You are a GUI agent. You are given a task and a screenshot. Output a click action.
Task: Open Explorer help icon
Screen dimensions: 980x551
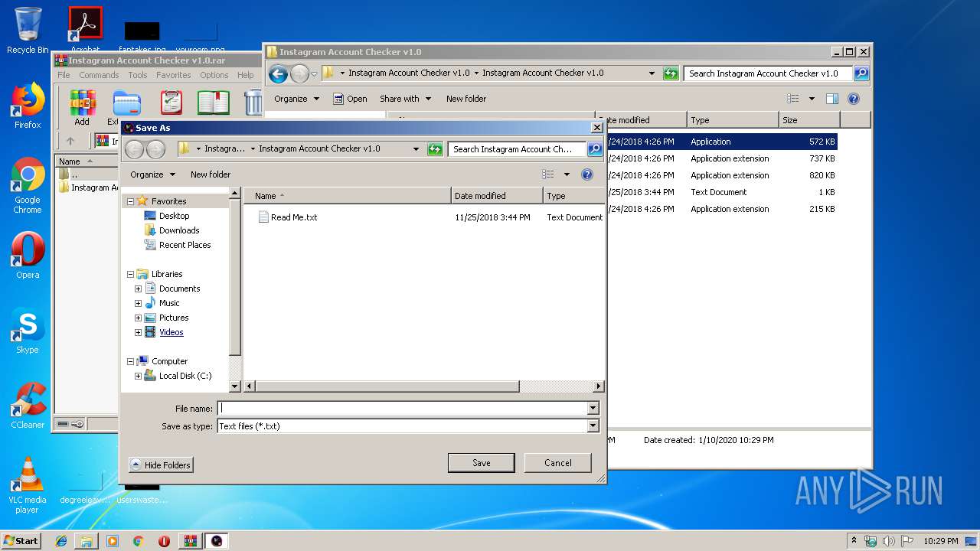click(854, 99)
